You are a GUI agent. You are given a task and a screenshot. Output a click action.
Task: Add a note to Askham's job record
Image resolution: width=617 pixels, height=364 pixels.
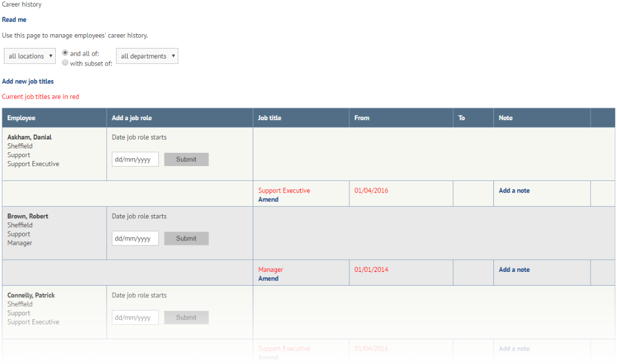[x=514, y=190]
